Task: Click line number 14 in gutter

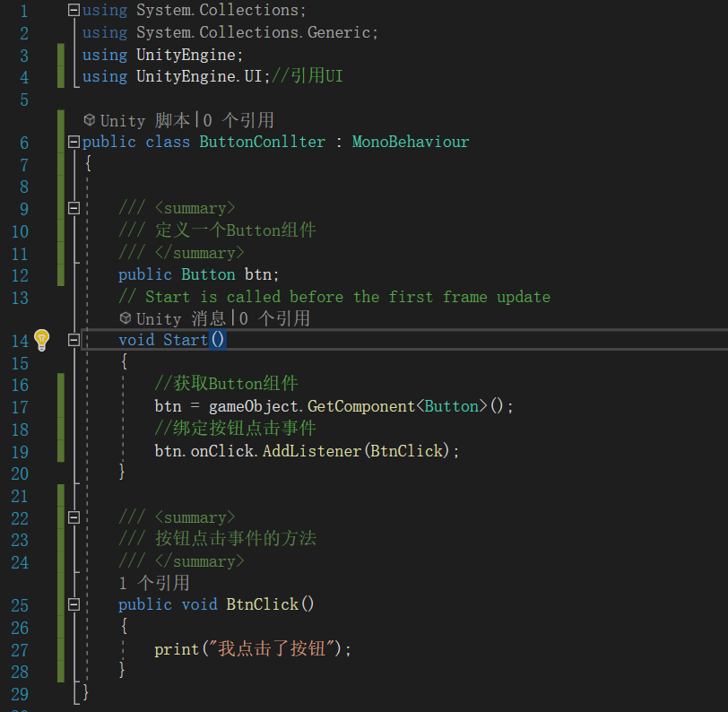Action: pyautogui.click(x=20, y=341)
